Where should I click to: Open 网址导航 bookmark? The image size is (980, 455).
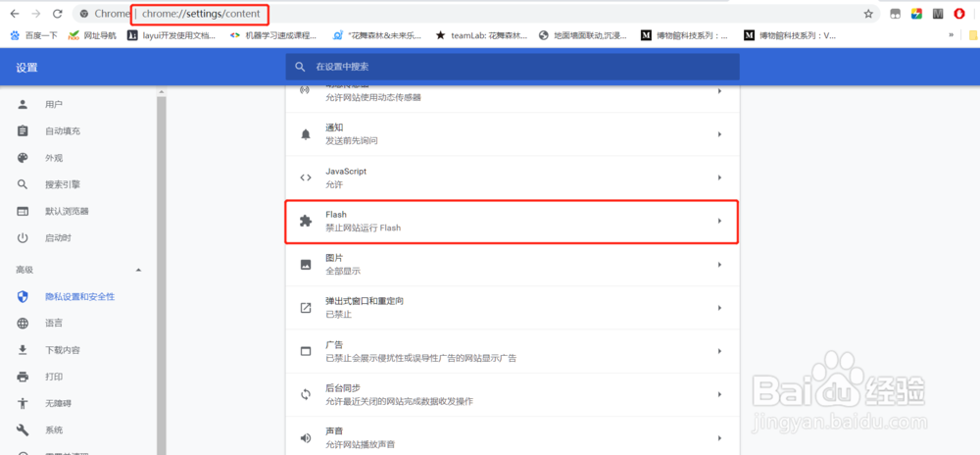click(92, 35)
